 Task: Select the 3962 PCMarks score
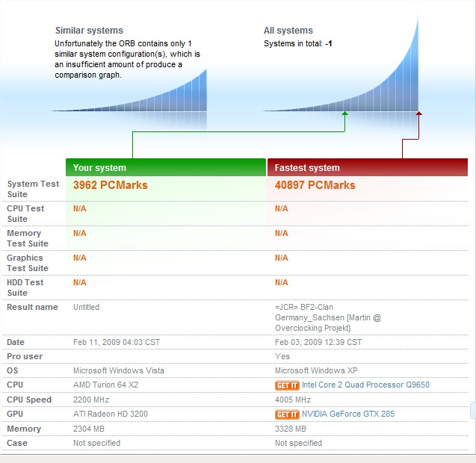click(x=110, y=185)
